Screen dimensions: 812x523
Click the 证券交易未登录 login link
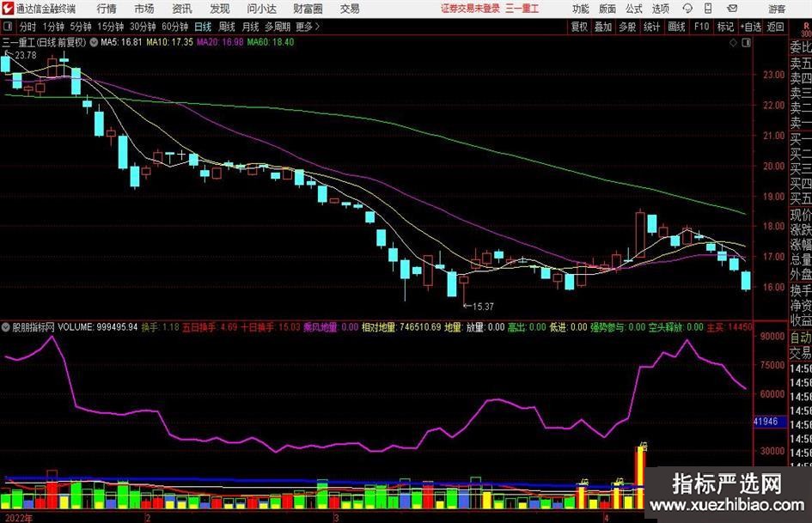pyautogui.click(x=470, y=9)
